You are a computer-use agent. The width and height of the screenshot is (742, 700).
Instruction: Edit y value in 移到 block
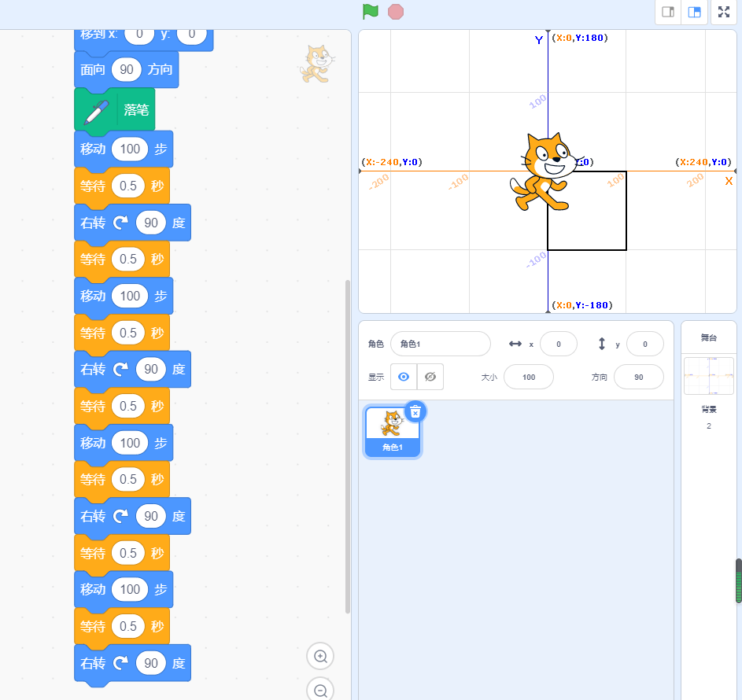(x=192, y=34)
